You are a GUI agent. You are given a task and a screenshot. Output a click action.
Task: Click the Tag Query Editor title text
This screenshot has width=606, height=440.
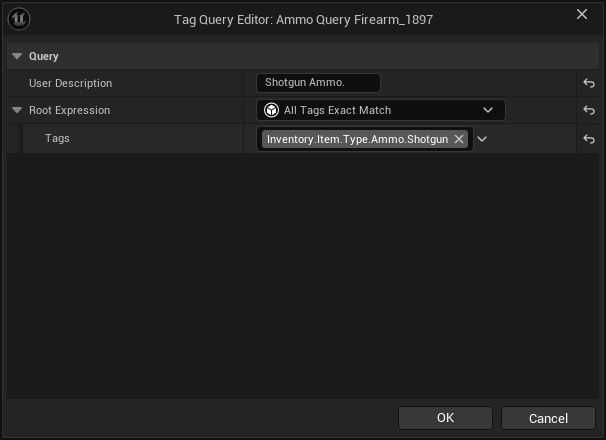tap(303, 19)
